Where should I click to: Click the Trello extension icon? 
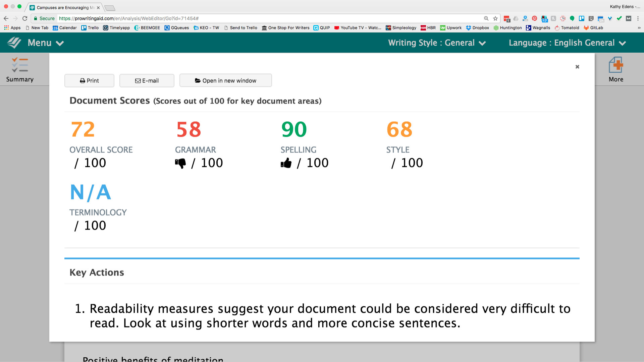[582, 18]
